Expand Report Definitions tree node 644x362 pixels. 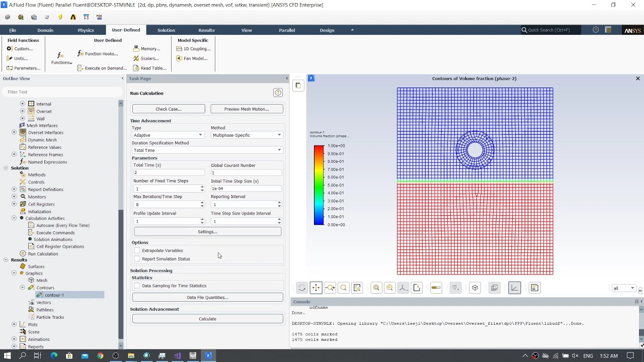pyautogui.click(x=14, y=190)
